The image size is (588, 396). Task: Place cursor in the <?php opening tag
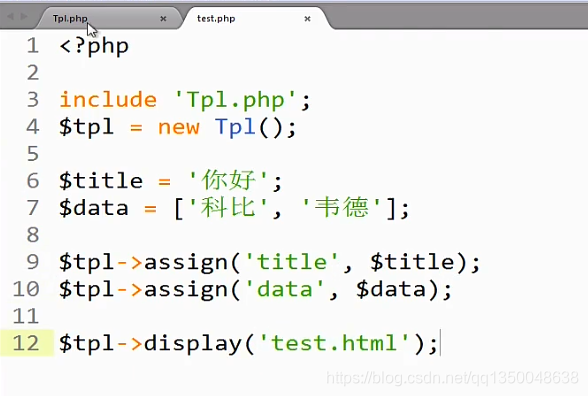[x=94, y=46]
